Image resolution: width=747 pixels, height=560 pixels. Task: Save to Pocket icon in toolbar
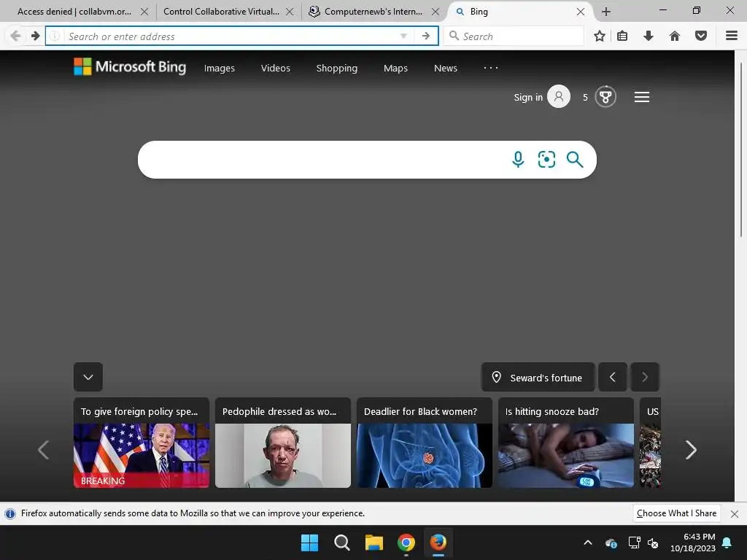coord(701,36)
